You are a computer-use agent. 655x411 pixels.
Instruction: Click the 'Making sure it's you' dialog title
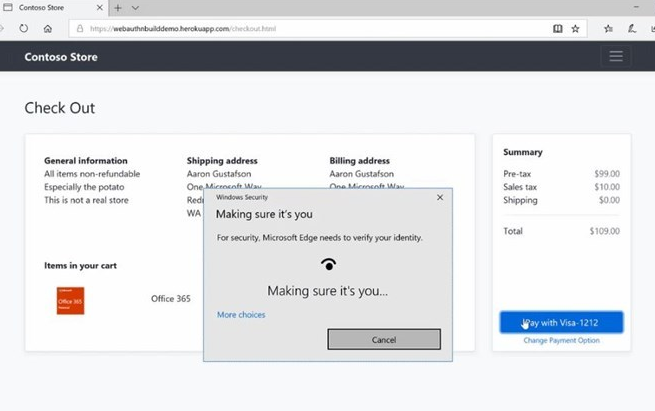(264, 214)
